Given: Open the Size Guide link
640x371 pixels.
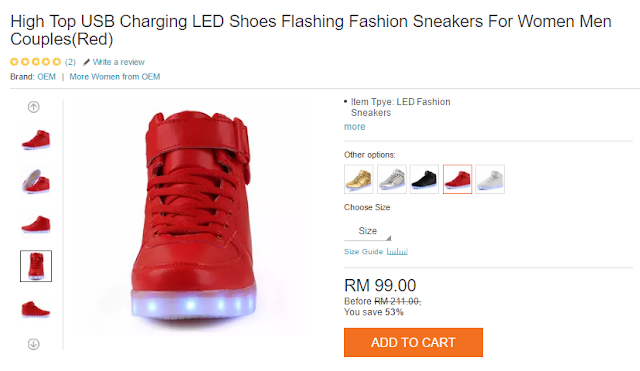Looking at the screenshot, I should click(x=363, y=251).
